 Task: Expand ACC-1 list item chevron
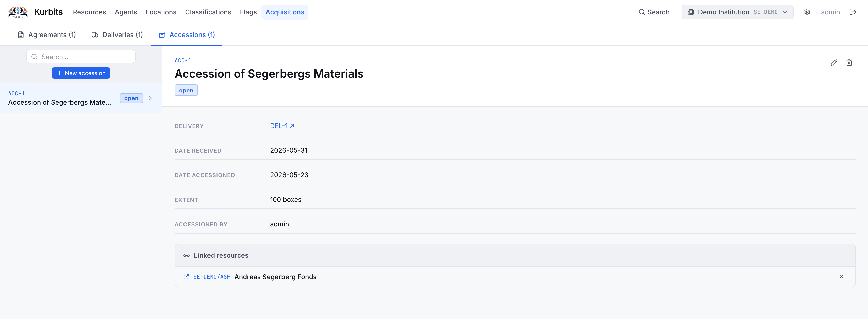point(150,98)
